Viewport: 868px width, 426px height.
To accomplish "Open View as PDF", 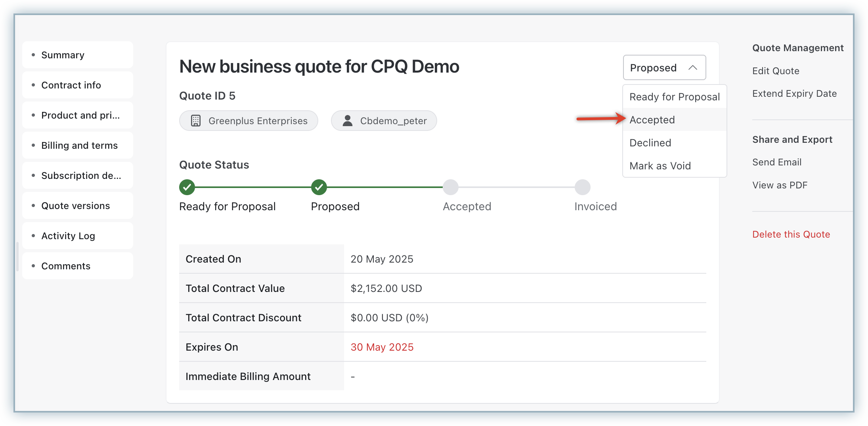I will click(x=780, y=185).
